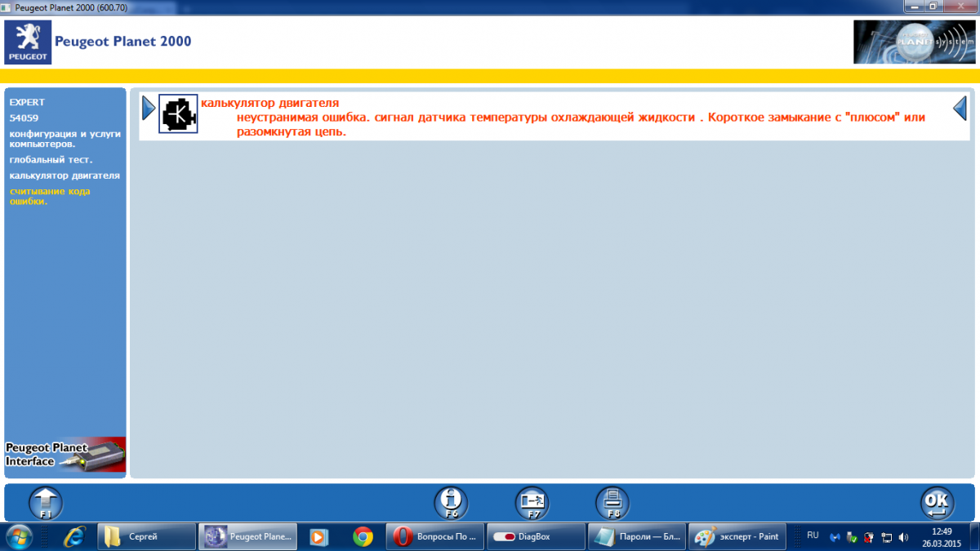
Task: Click the RU language indicator
Action: click(813, 535)
